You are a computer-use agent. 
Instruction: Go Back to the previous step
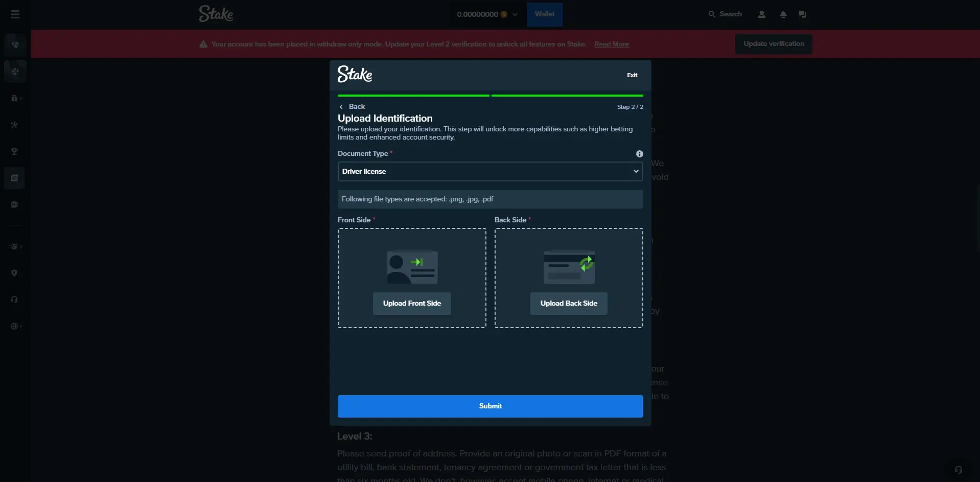tap(352, 106)
